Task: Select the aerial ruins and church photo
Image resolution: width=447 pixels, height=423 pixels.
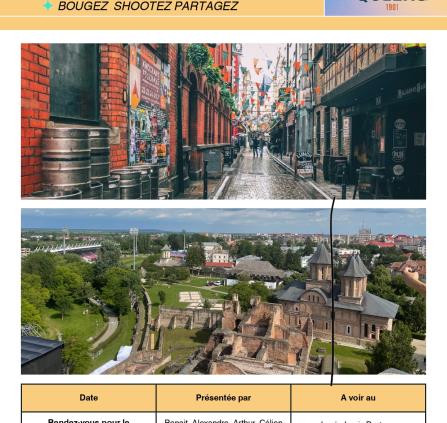Action: click(x=223, y=291)
